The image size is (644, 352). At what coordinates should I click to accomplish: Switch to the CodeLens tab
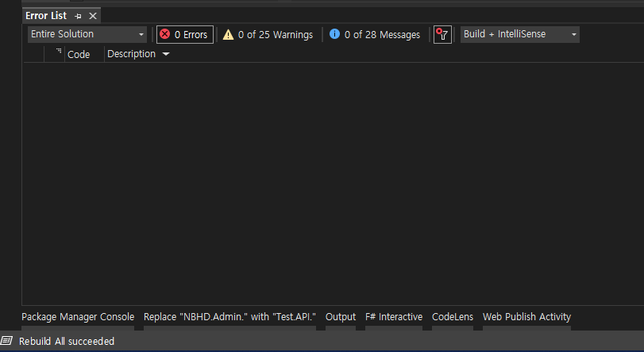click(x=453, y=317)
